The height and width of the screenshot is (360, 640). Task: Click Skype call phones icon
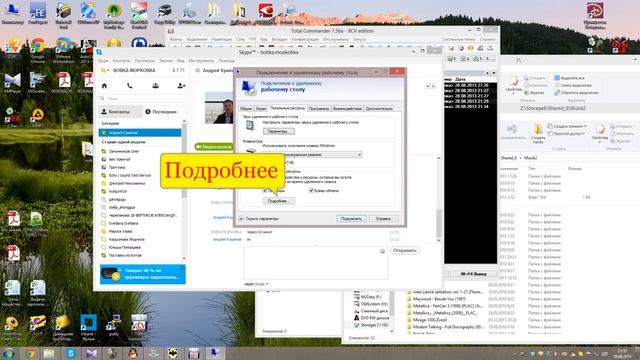tap(130, 86)
